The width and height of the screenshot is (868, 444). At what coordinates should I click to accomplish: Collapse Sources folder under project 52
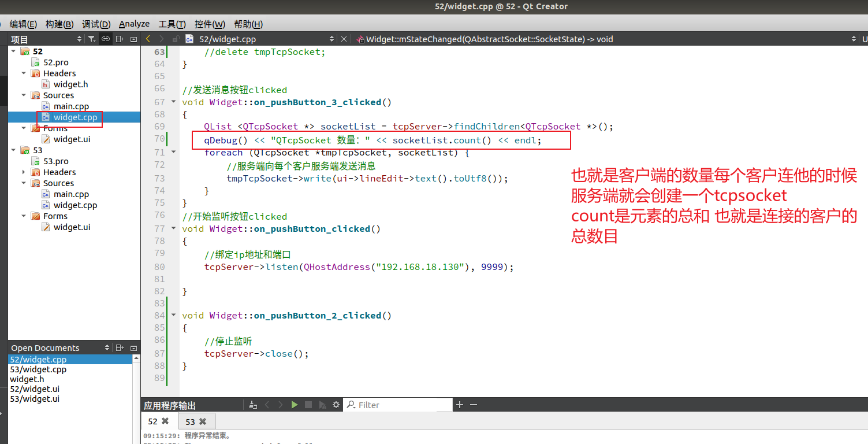24,95
